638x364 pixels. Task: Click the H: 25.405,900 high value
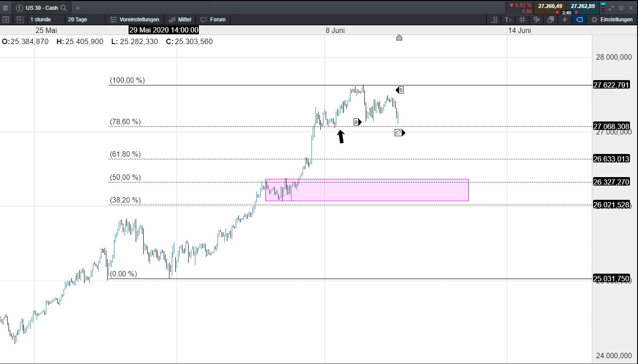(x=80, y=41)
